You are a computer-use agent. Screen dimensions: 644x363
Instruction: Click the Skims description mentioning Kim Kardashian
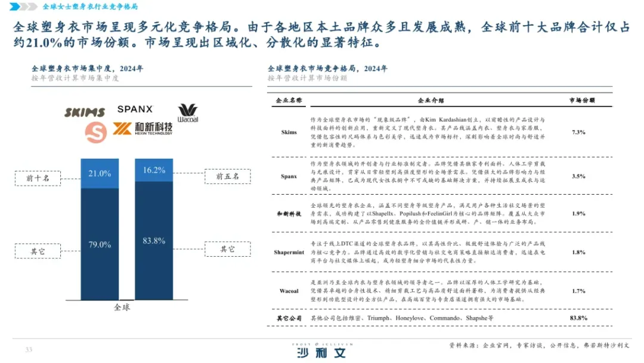click(x=428, y=133)
